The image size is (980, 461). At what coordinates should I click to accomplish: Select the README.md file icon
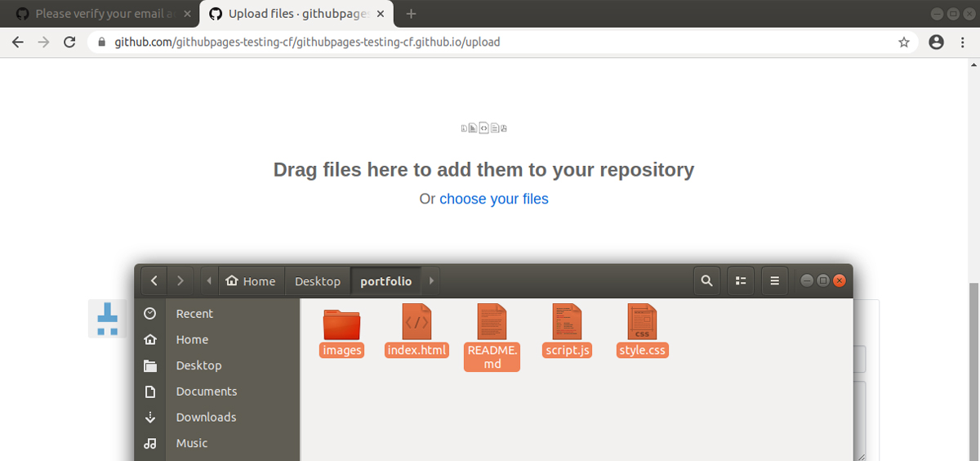[x=492, y=321]
